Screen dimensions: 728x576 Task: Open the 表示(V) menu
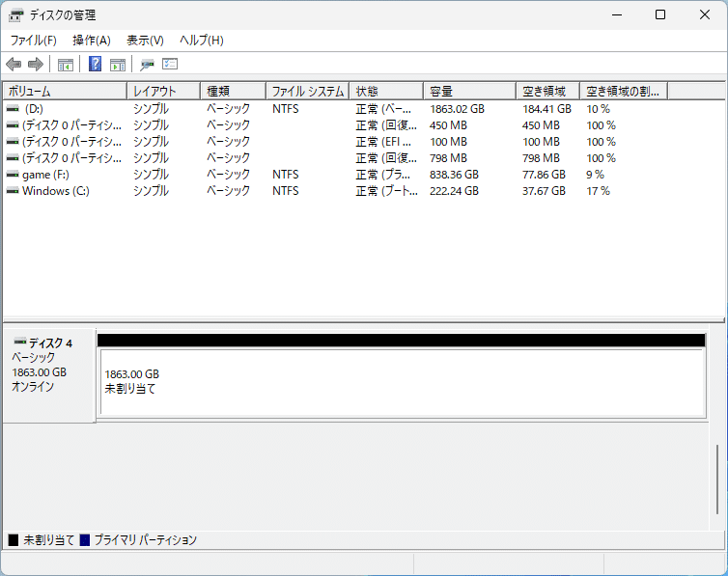coord(146,41)
